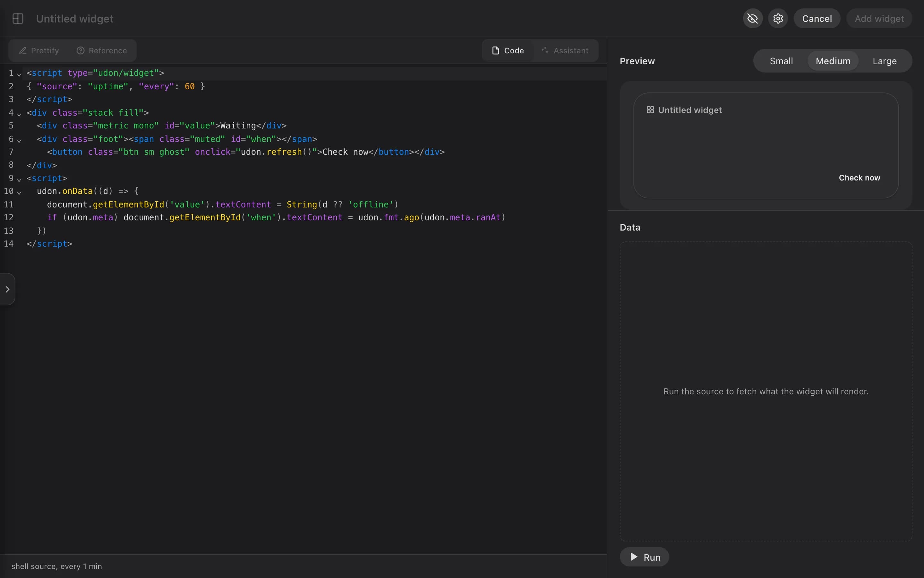Edit the Untitled widget title field

click(75, 18)
